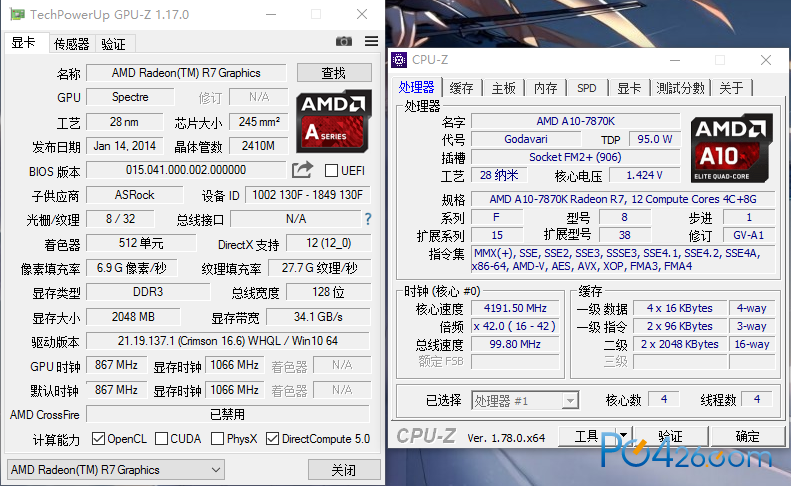Viewport: 791px width, 486px height.
Task: Click the pixel fillrate 6.9 G 像素/秒 value
Action: tap(132, 268)
